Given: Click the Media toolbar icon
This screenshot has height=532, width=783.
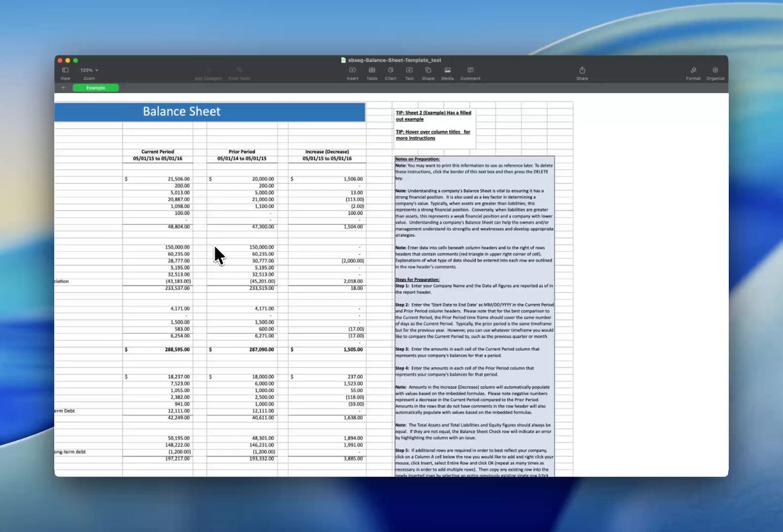Looking at the screenshot, I should [x=448, y=70].
